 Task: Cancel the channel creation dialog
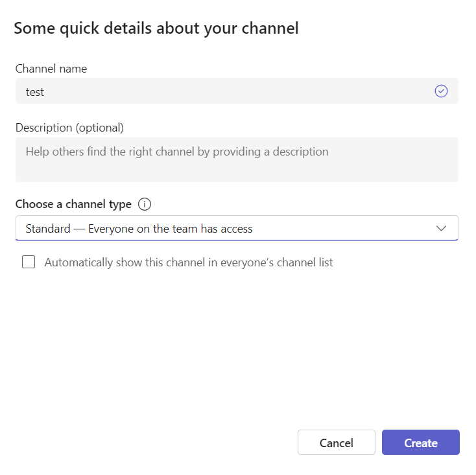pos(337,442)
